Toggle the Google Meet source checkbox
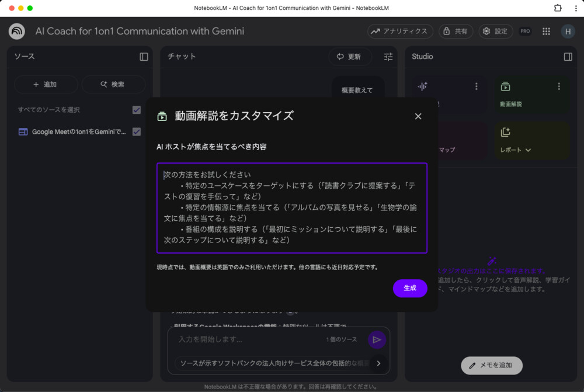The width and height of the screenshot is (584, 392). [136, 131]
